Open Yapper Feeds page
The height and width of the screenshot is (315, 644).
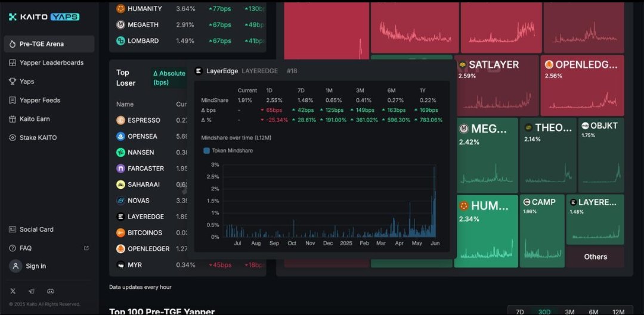pyautogui.click(x=49, y=100)
